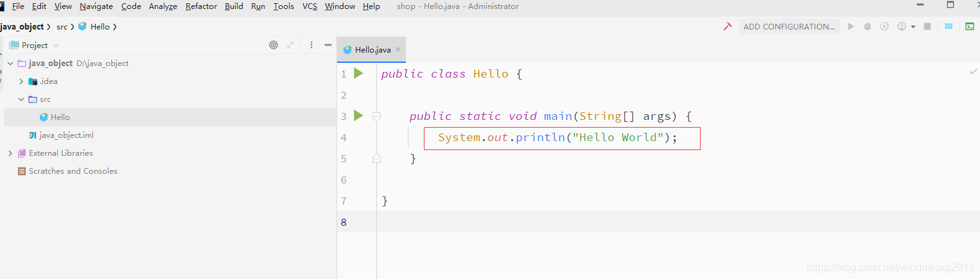Screen dimensions: 980x279
Task: Close the Hello.java tab
Action: coord(398,49)
